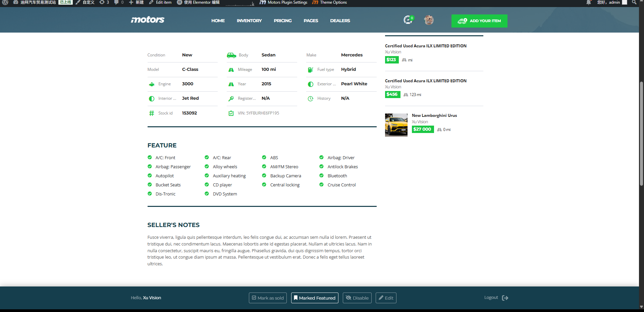The height and width of the screenshot is (312, 644).
Task: Click the ADD YOUR ITEM button
Action: click(x=479, y=21)
